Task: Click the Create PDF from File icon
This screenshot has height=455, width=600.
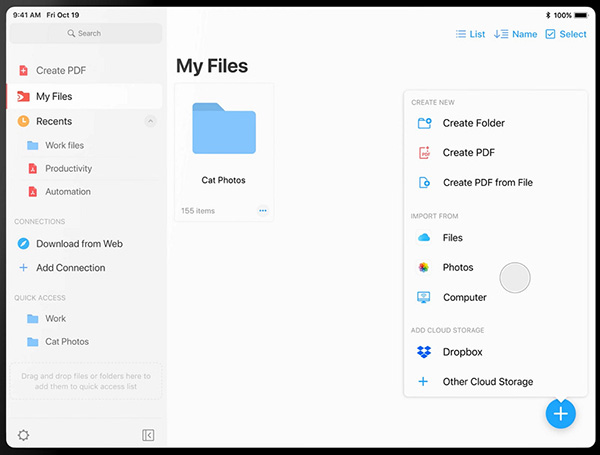Action: (424, 183)
